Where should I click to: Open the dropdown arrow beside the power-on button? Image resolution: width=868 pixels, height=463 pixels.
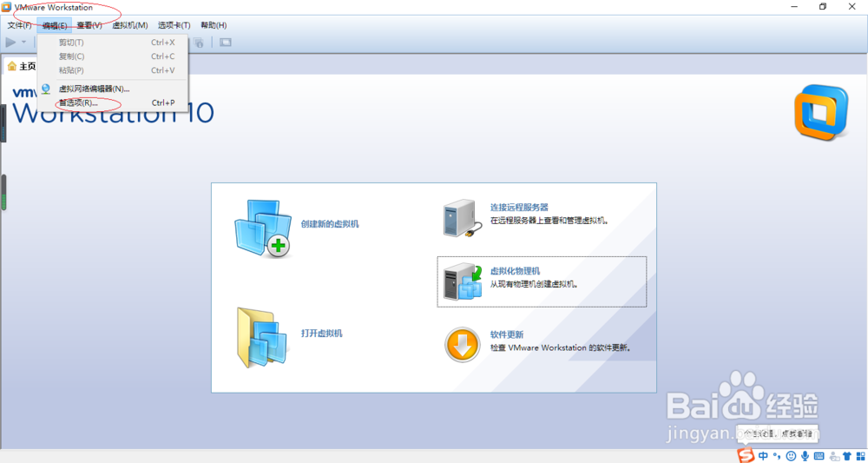coord(23,42)
